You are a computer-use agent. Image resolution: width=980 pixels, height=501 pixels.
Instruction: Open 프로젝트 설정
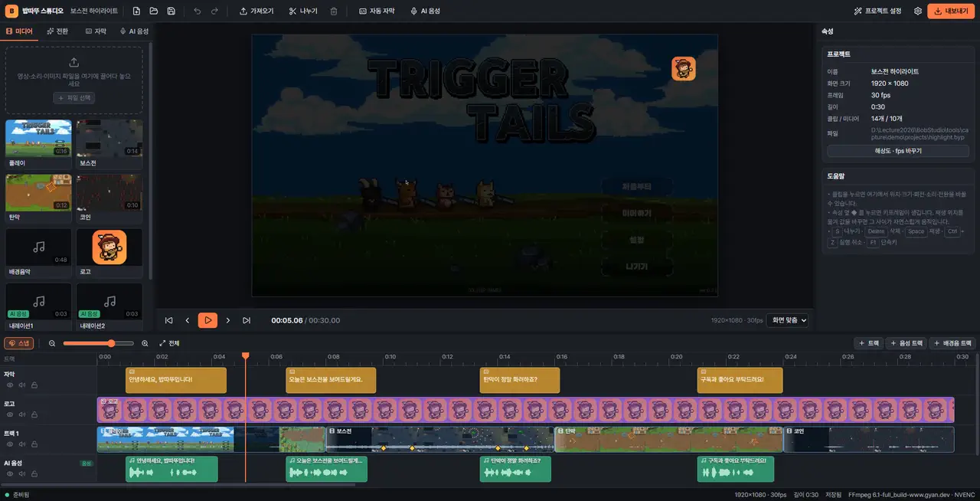pyautogui.click(x=877, y=11)
